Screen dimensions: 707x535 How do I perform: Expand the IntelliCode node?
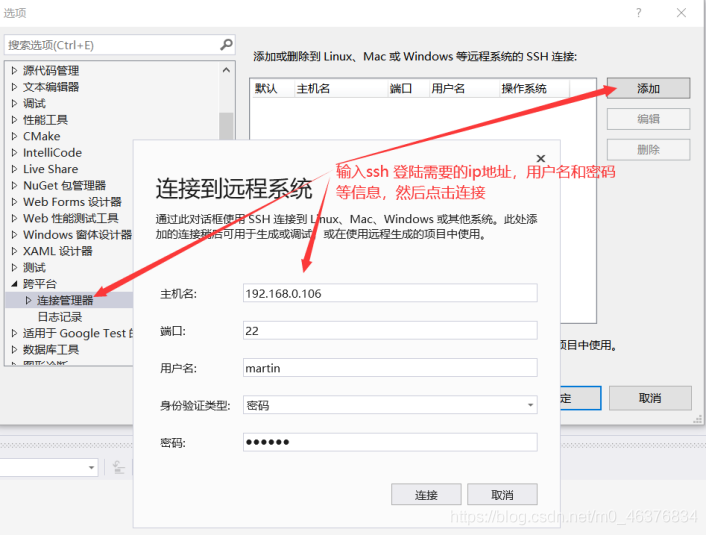[14, 152]
